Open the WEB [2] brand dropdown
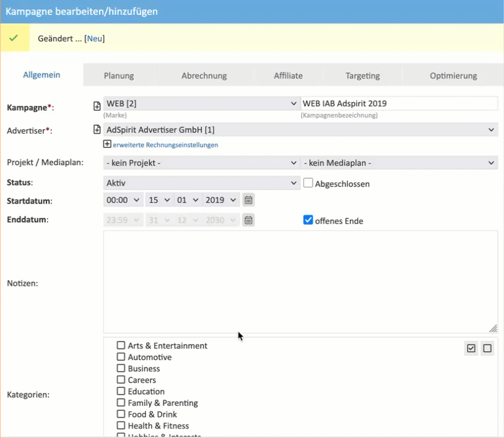This screenshot has height=438, width=504. pyautogui.click(x=201, y=103)
